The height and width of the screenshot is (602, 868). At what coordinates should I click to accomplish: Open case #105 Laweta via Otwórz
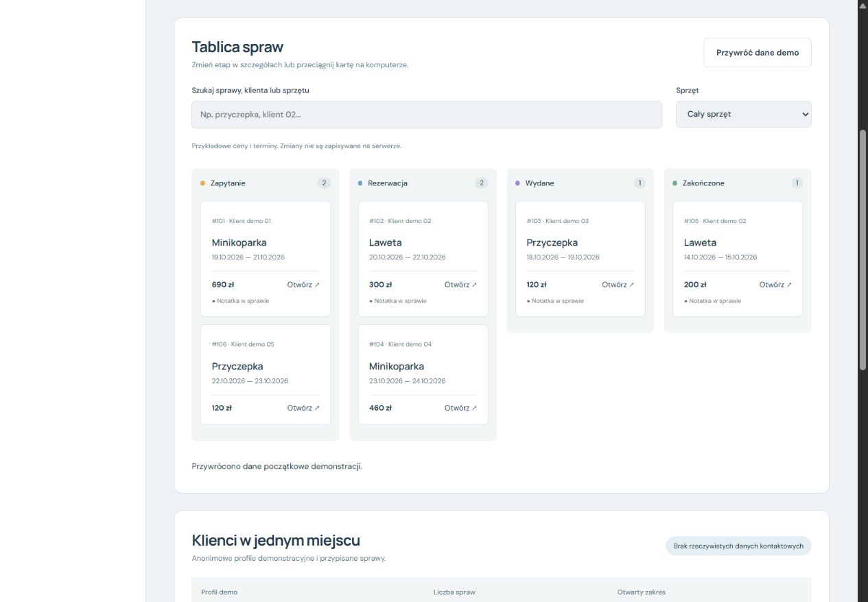[775, 284]
